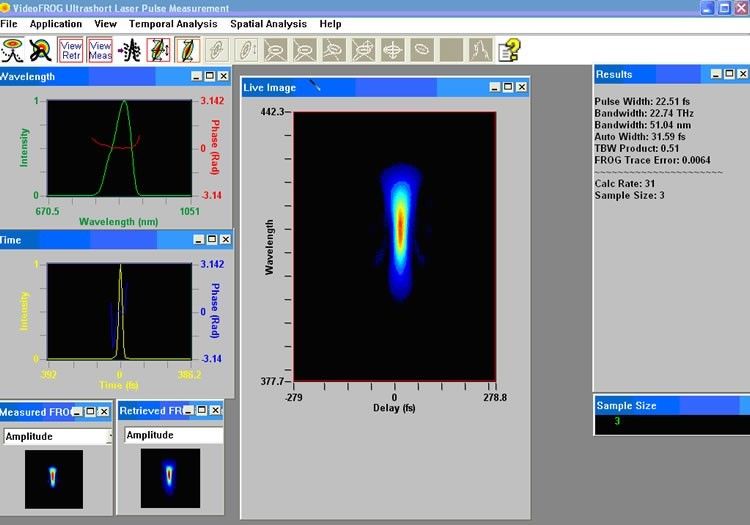Open the Amplitude dropdown in Retrieved FROG window
Screen dimensions: 750x525
pyautogui.click(x=174, y=435)
